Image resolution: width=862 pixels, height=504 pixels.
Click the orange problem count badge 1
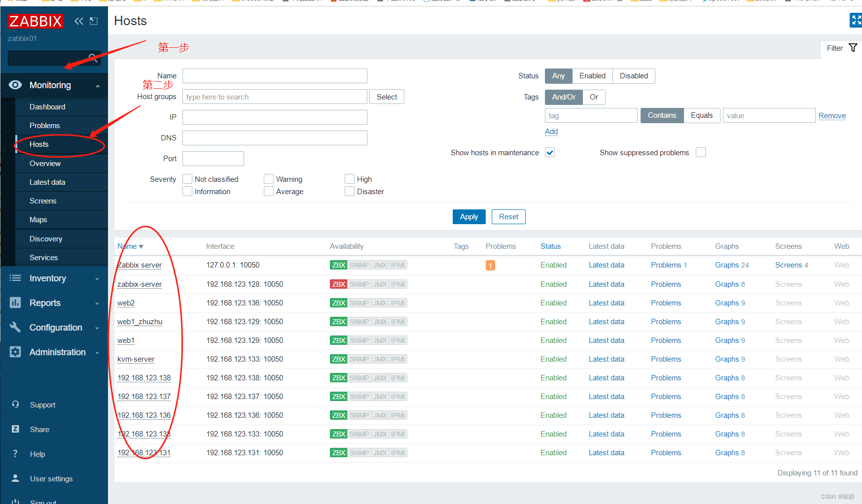[490, 266]
